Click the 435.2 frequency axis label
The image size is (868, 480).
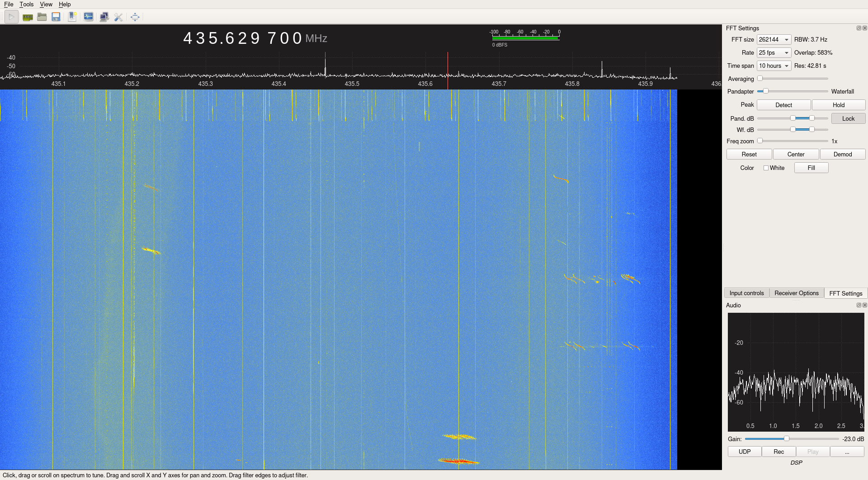point(132,84)
